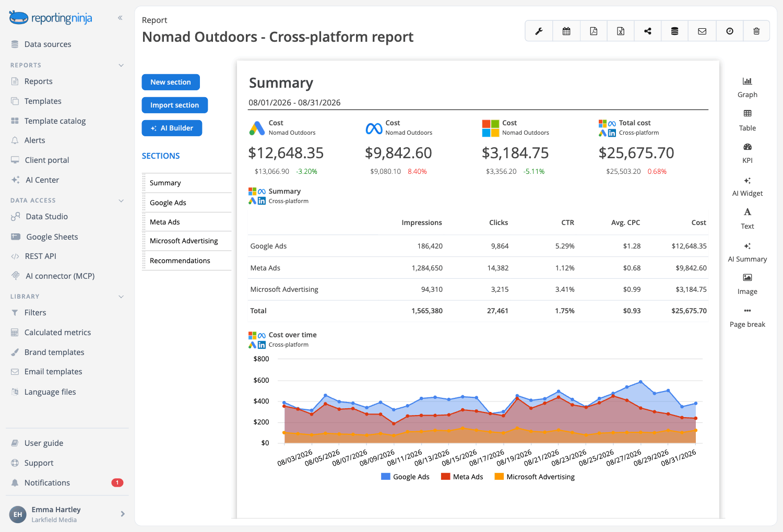Add a KPI widget
Viewport: 783px width, 532px height.
tap(748, 153)
